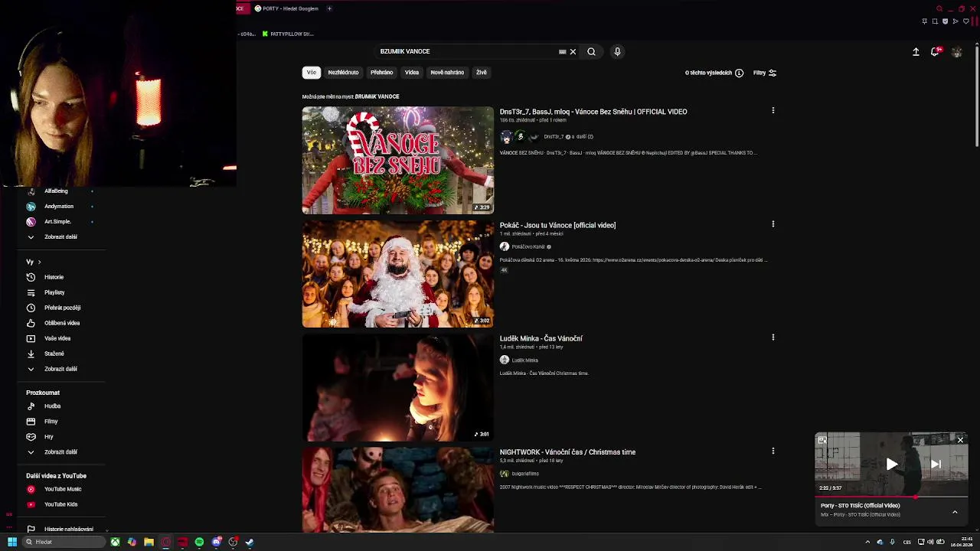980x551 pixels.
Task: Expand 'Zobrazit další' below Art.Simple.
Action: pos(60,236)
